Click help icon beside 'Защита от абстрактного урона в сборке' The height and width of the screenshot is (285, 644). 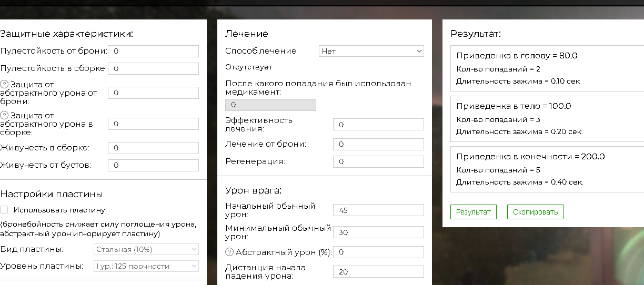click(x=4, y=115)
